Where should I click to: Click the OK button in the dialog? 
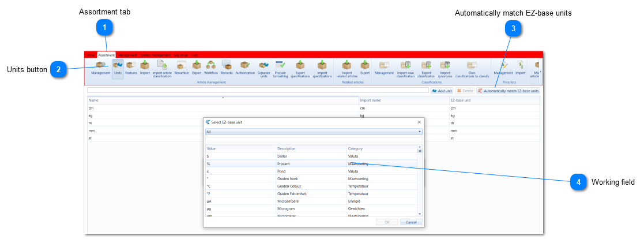387,222
